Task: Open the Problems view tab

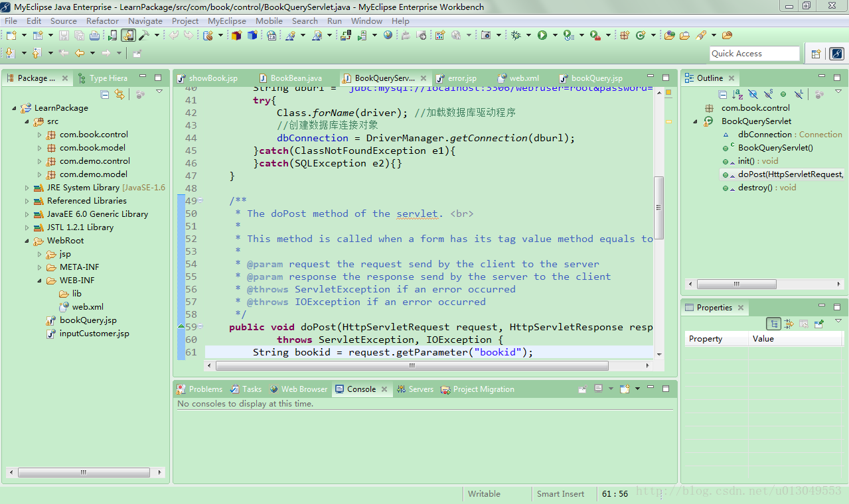Action: click(199, 389)
